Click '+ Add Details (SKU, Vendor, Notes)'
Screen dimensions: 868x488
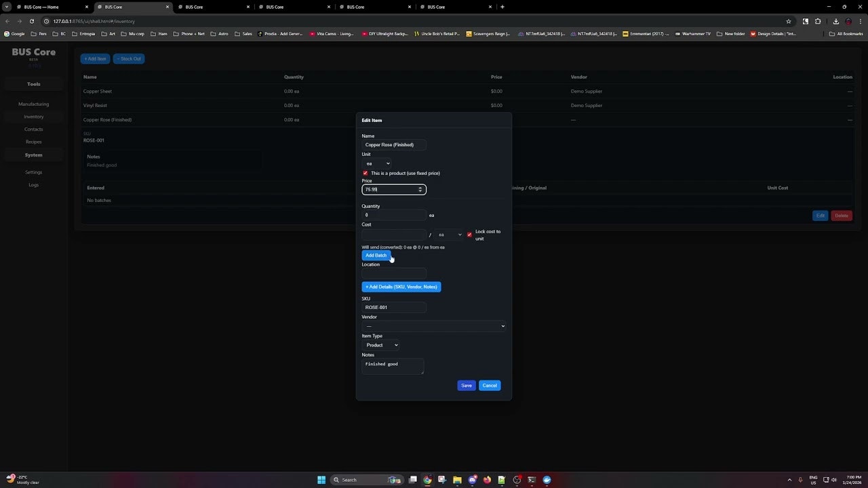pos(401,287)
